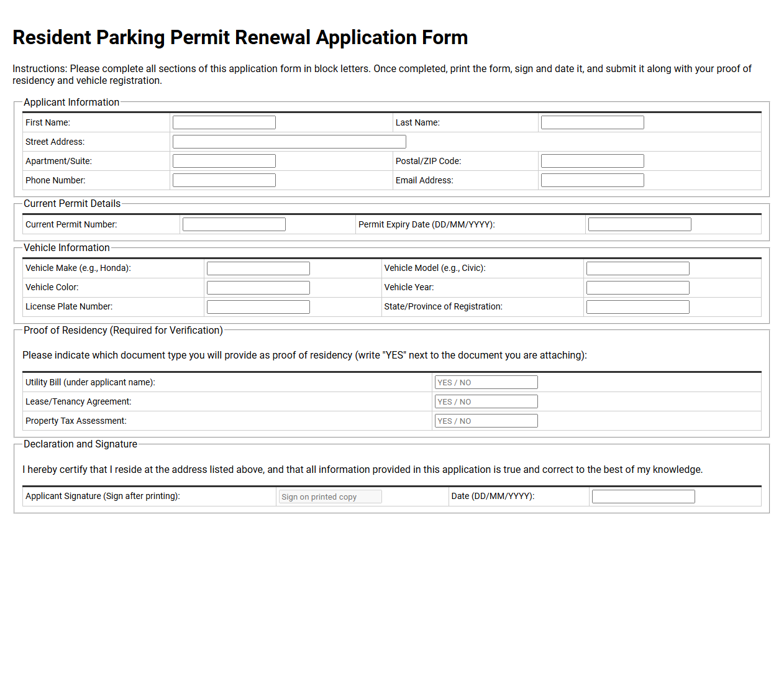Click the 'Vehicle Color:' label
Viewport: 784px width, 696px height.
52,287
